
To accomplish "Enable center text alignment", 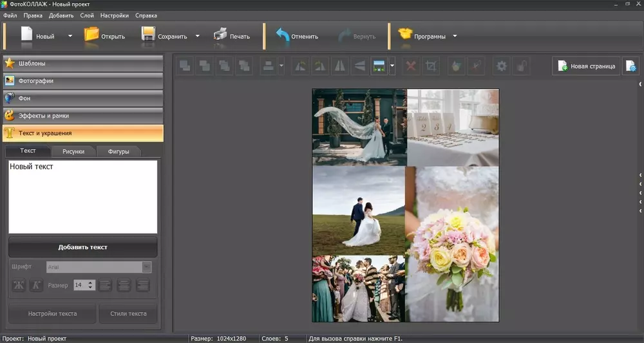I will (124, 285).
